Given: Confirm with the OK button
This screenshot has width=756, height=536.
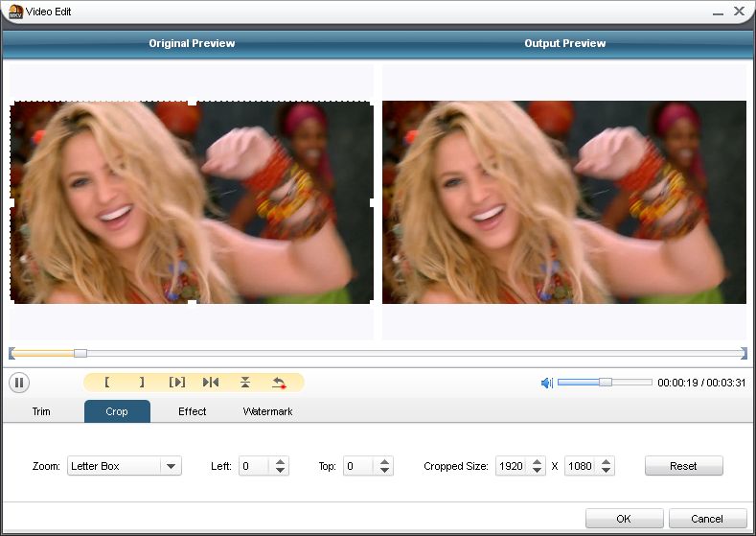Looking at the screenshot, I should tap(624, 519).
